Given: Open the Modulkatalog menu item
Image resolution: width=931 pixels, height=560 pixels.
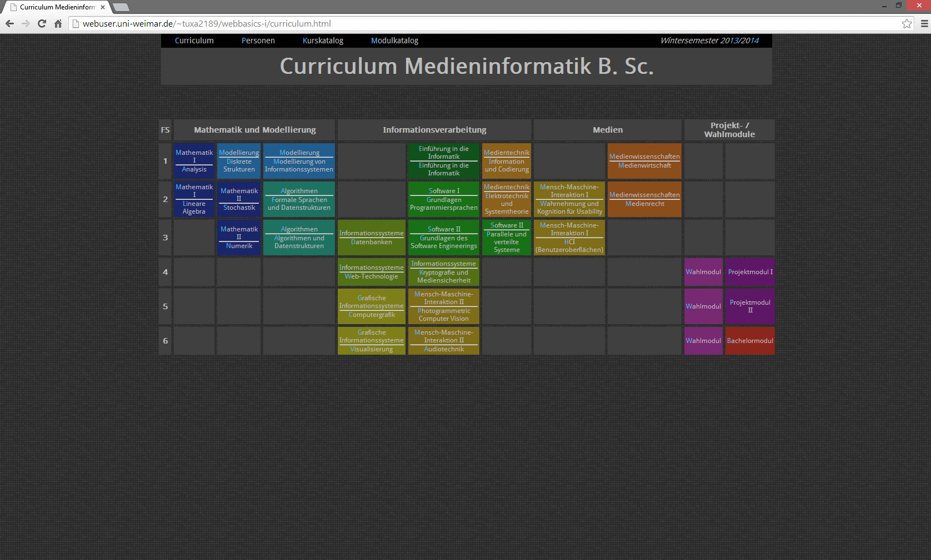Looking at the screenshot, I should click(x=394, y=41).
